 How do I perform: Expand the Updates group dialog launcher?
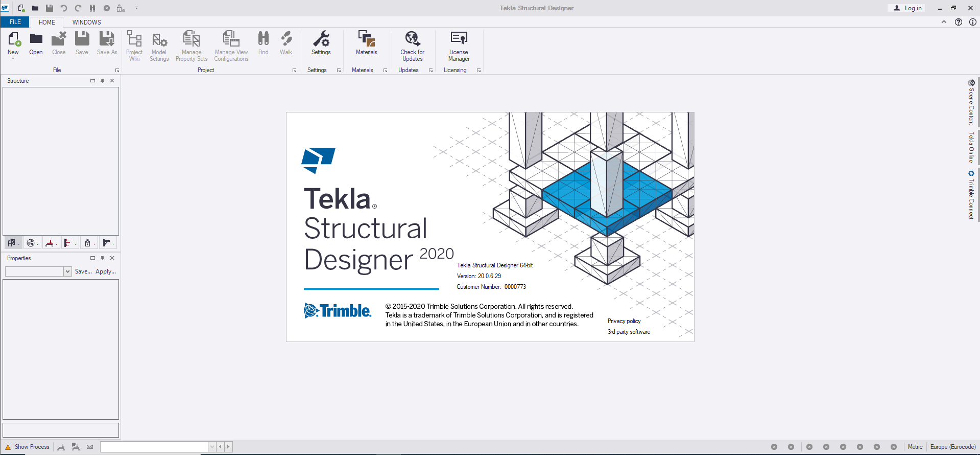pyautogui.click(x=431, y=71)
